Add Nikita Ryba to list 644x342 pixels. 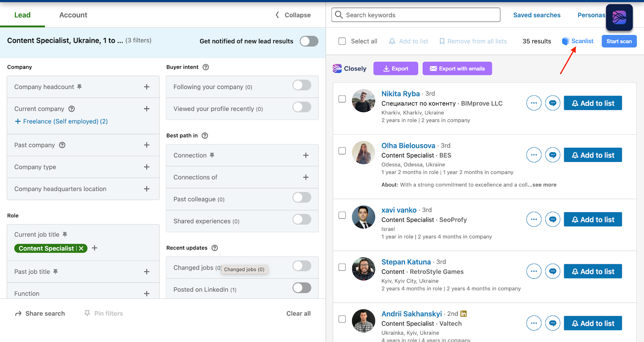(593, 103)
